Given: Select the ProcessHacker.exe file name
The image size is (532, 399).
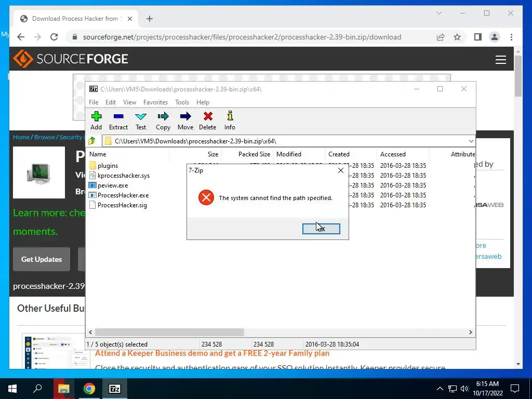Looking at the screenshot, I should [x=123, y=195].
